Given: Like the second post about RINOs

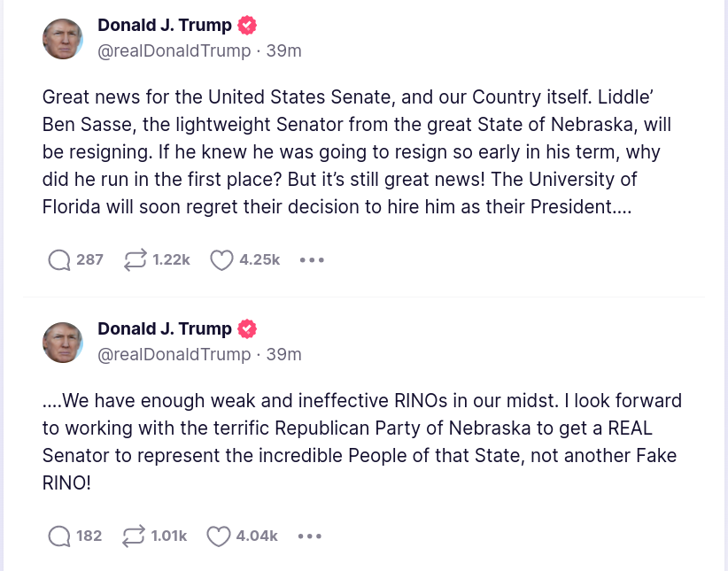Looking at the screenshot, I should coord(218,536).
